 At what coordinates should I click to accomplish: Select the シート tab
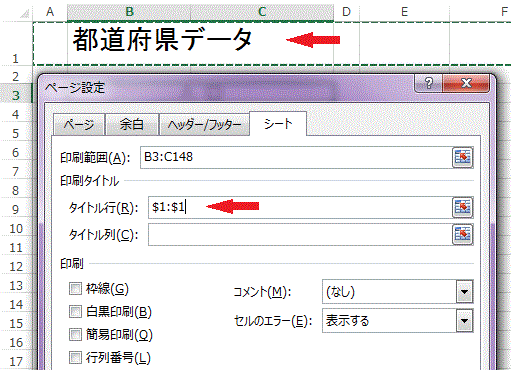point(278,124)
